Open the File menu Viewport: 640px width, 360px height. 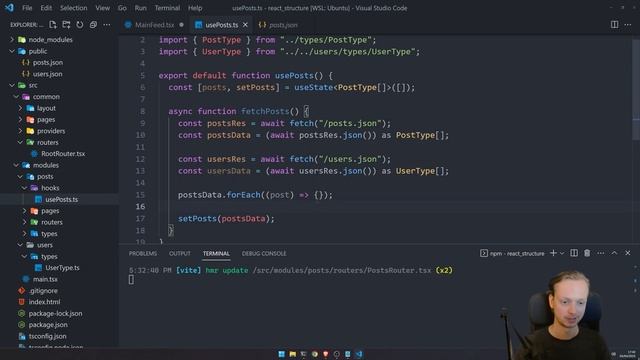27,8
